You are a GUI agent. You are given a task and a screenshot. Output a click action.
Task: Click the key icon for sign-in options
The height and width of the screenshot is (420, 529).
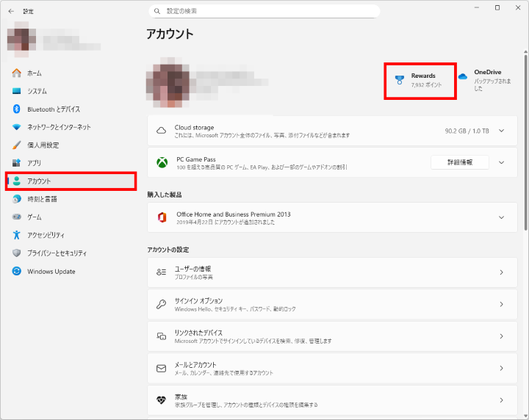[x=161, y=304]
